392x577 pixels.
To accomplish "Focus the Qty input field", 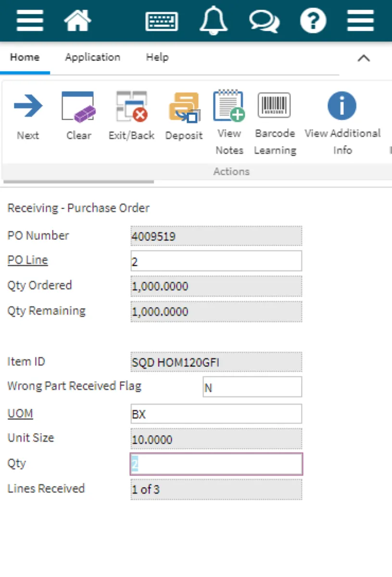I will pos(216,464).
